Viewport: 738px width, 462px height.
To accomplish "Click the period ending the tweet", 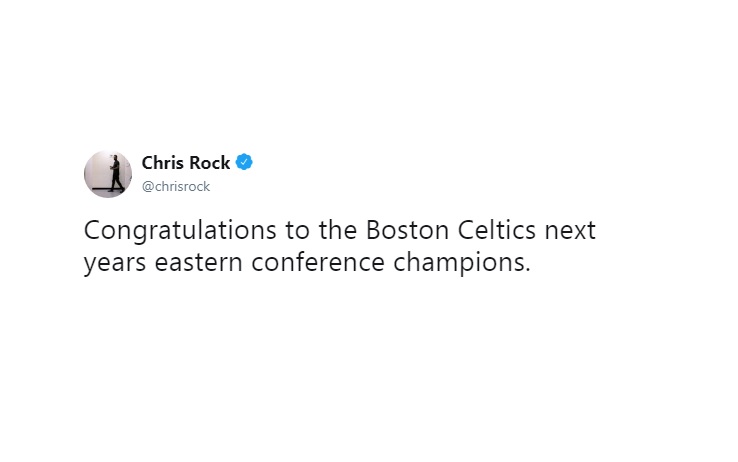I will pyautogui.click(x=528, y=271).
